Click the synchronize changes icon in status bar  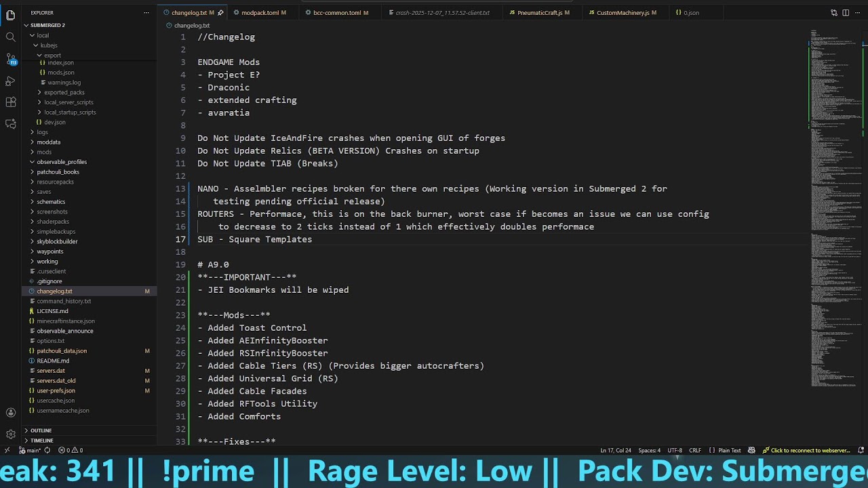[x=48, y=450]
